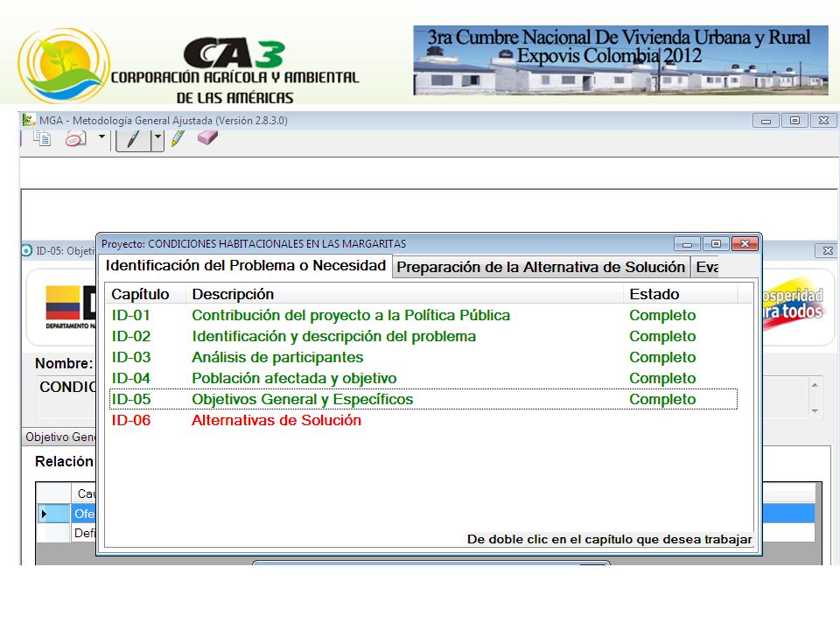Minimize the MGA main window
Screen dimensions: 840x630
click(766, 121)
